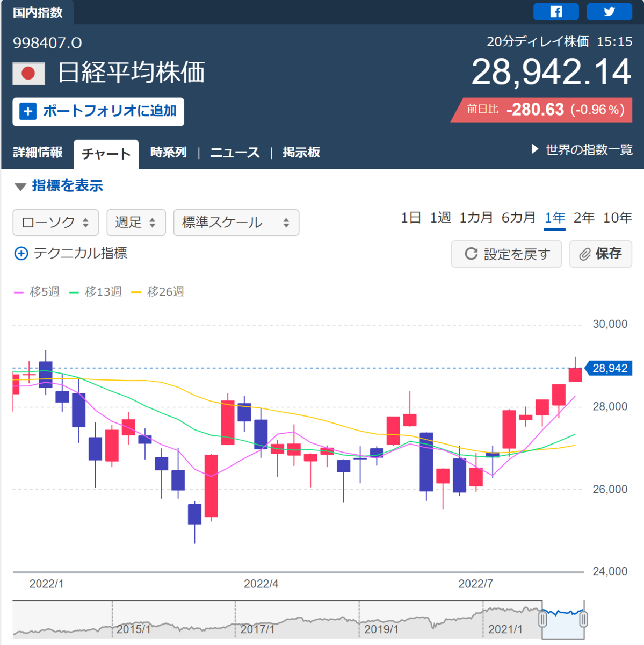Viewport: 644px width, 645px height.
Task: Click the plus icon on ポートフォリオに追加
Action: [x=27, y=111]
